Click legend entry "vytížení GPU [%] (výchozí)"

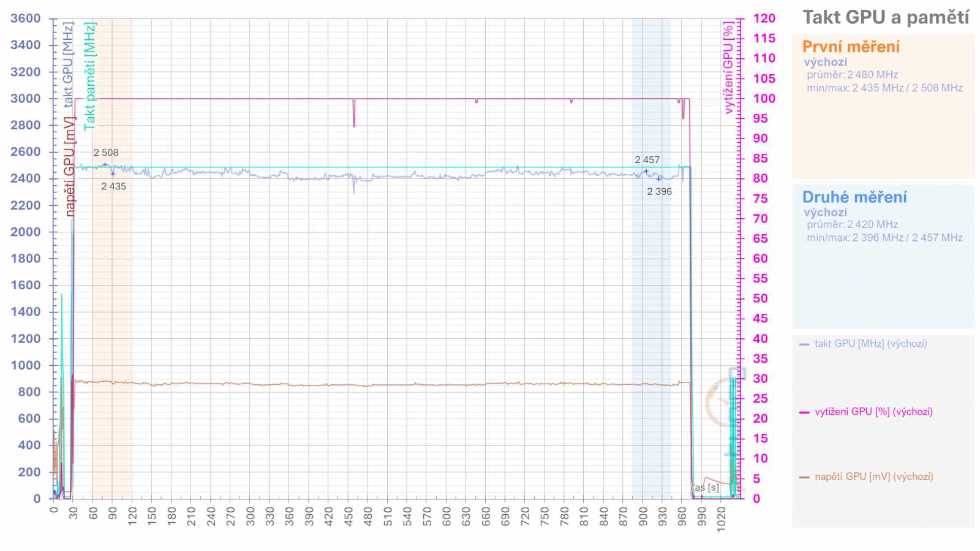click(x=873, y=412)
